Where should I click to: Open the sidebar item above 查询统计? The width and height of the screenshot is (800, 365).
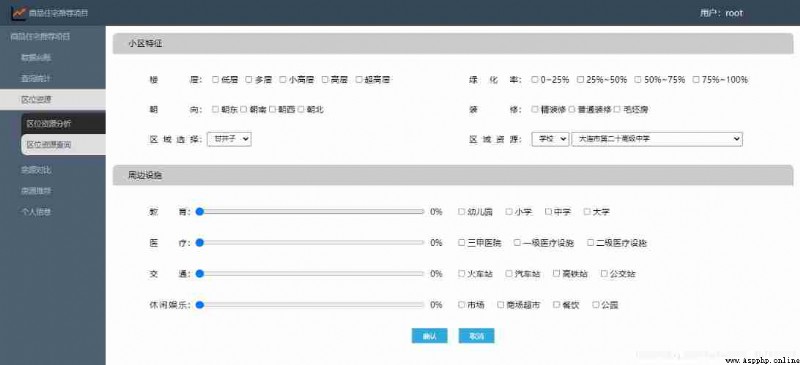point(53,57)
